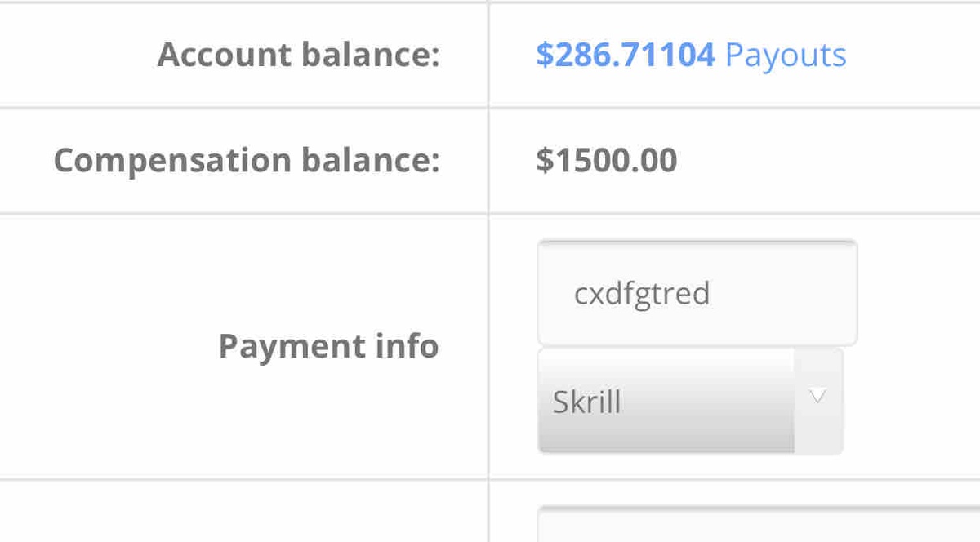980x542 pixels.
Task: Click the dollar sign of the $286.71104 amount
Action: click(x=544, y=55)
